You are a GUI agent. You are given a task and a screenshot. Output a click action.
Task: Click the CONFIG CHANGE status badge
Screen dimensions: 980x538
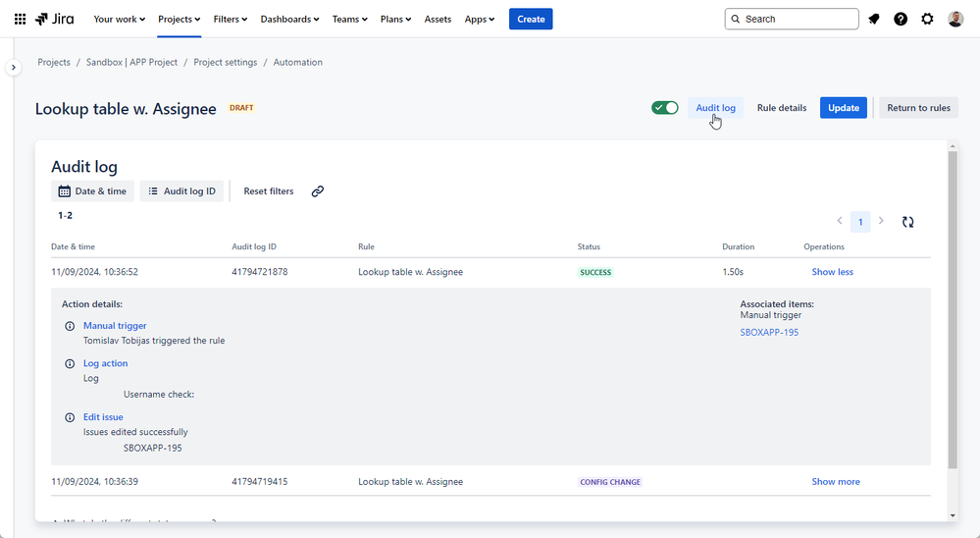pos(610,482)
